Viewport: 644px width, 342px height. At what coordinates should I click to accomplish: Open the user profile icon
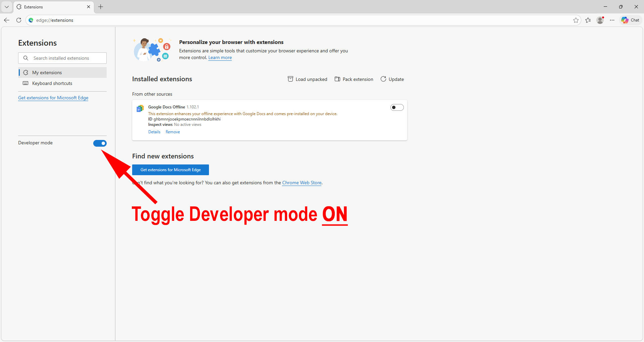(600, 20)
